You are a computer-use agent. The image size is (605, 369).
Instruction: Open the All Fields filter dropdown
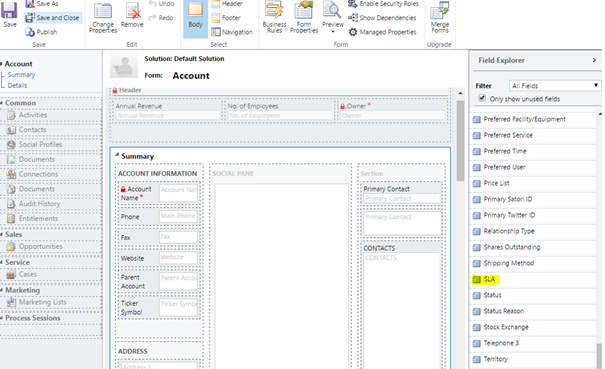(x=555, y=86)
